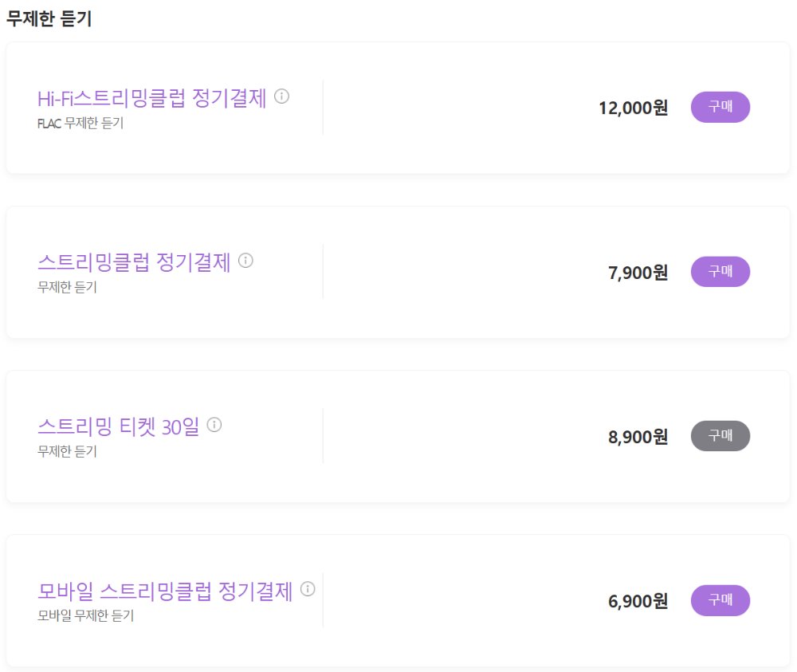Click 구매 for the Hi-Fi streaming plan
The image size is (797, 672).
point(720,107)
